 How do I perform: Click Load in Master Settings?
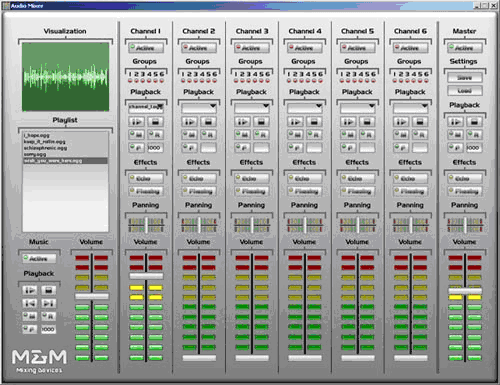465,91
